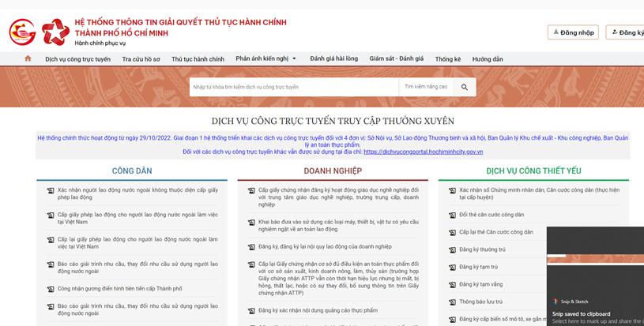Click the red star administrative logo
This screenshot has height=326, width=644.
(x=55, y=32)
